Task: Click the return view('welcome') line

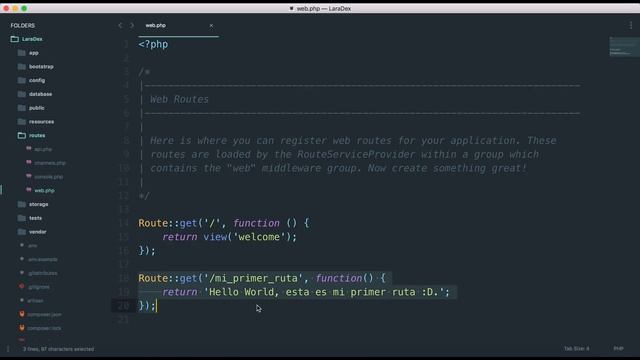Action: point(229,237)
